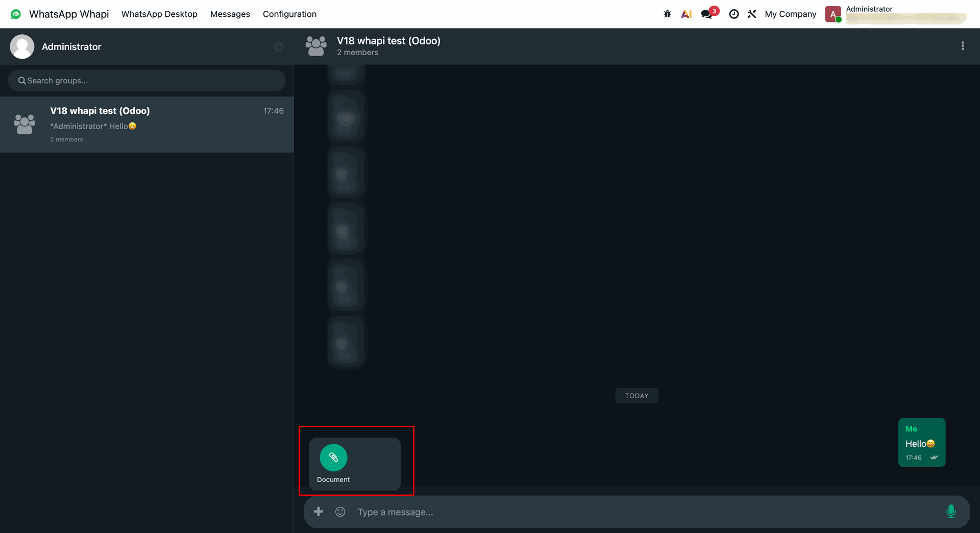Click the new chat plus icon in sidebar
Viewport: 980px width, 533px height.
pos(278,46)
